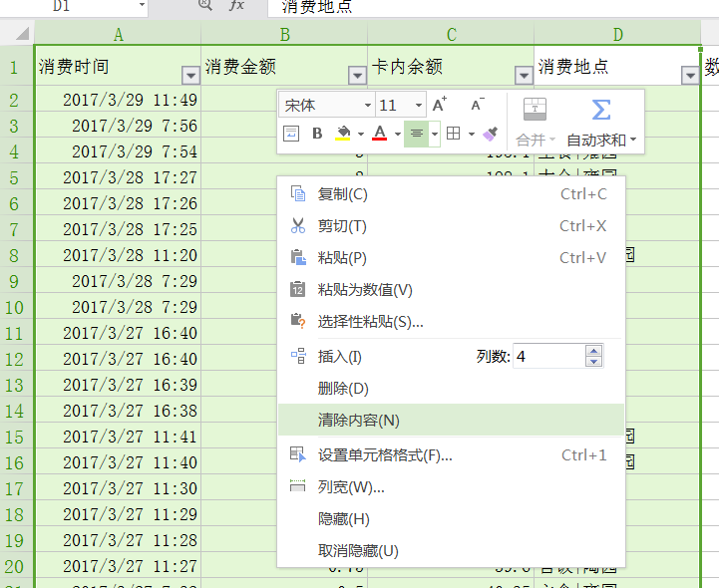Open the 消费地点 filter dropdown

690,75
